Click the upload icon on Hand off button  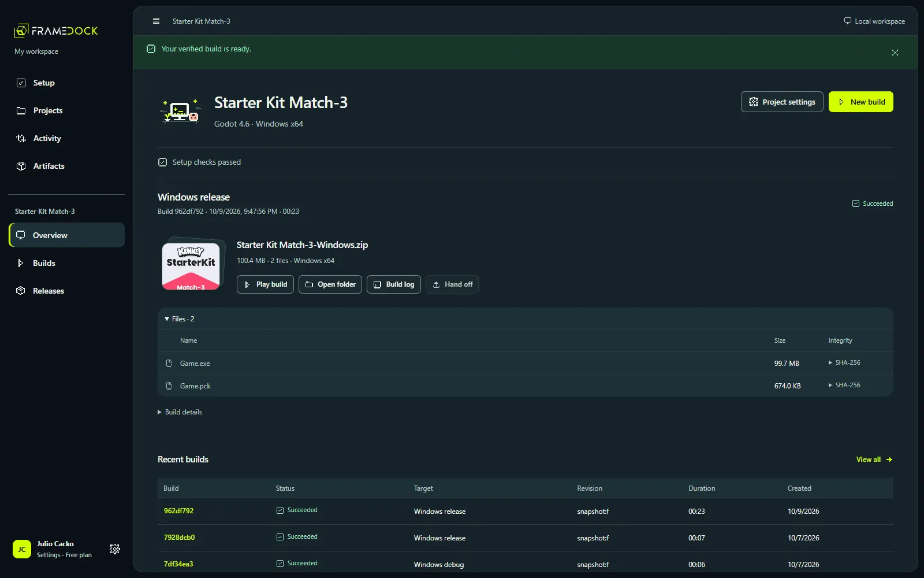point(437,284)
